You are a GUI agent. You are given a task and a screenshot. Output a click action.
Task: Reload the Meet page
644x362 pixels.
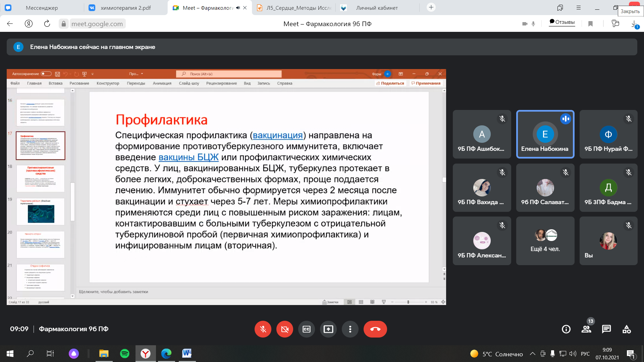pos(47,24)
